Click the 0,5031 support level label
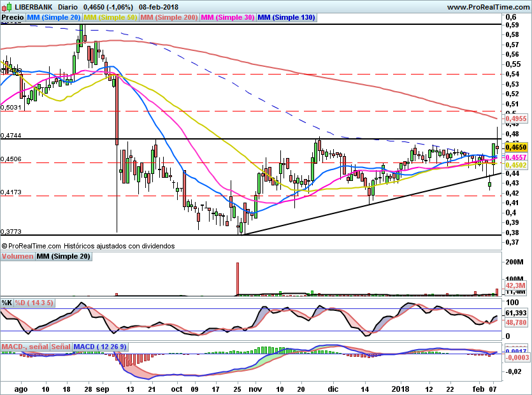The image size is (532, 395). coord(11,107)
